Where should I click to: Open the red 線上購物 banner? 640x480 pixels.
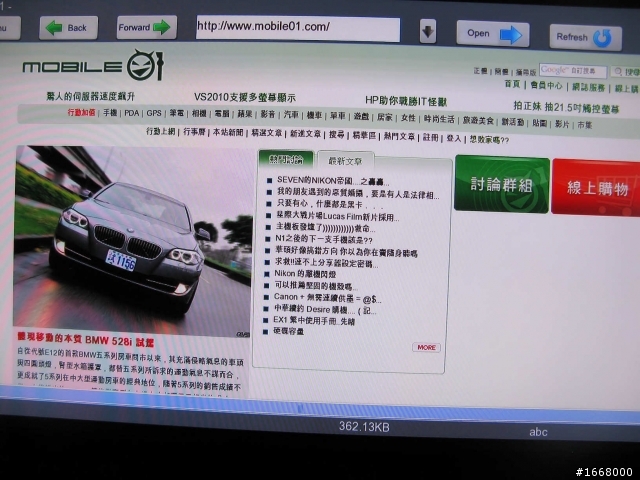[596, 187]
